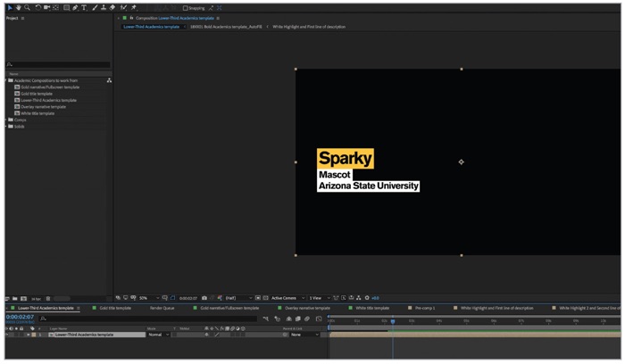This screenshot has width=625, height=364.
Task: Click the timeline layer search field
Action: [148, 318]
